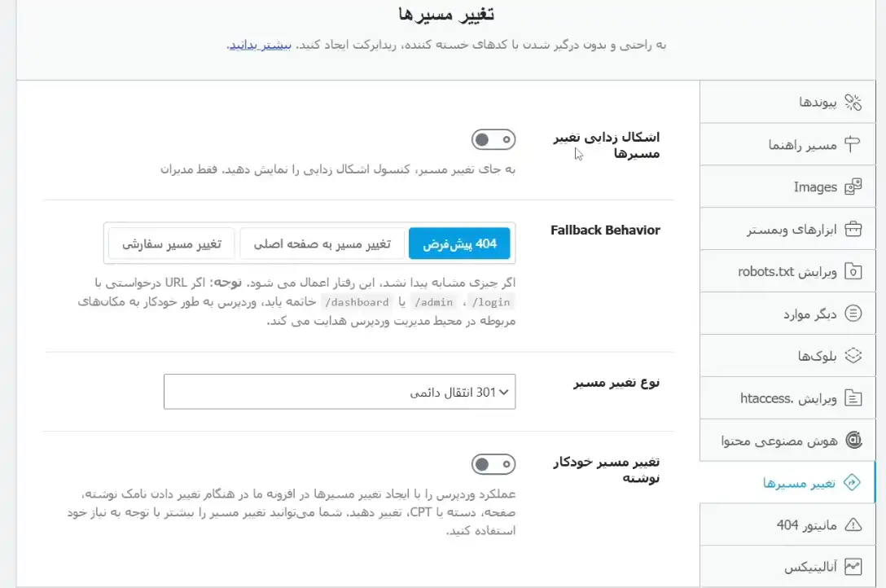
Task: Click the Webmaster Tools toolbox icon
Action: coord(853,230)
